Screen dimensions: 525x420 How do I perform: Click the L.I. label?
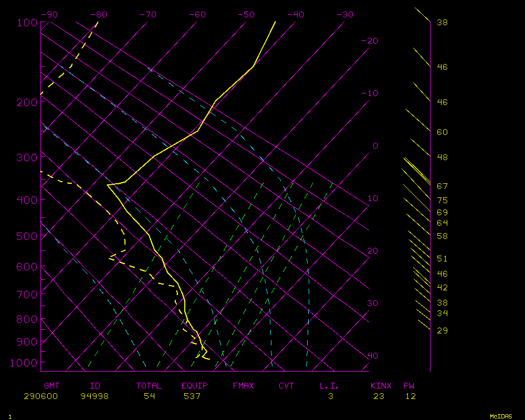pos(329,386)
